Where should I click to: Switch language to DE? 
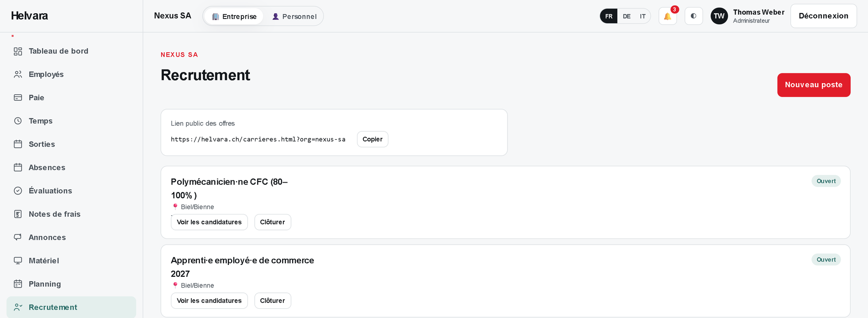(626, 16)
